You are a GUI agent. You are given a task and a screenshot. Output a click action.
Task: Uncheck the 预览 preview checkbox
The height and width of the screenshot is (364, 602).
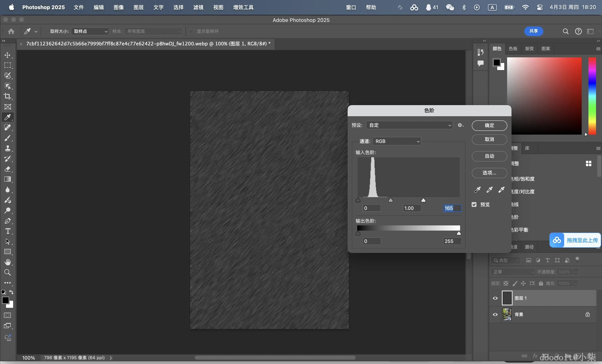tap(474, 205)
